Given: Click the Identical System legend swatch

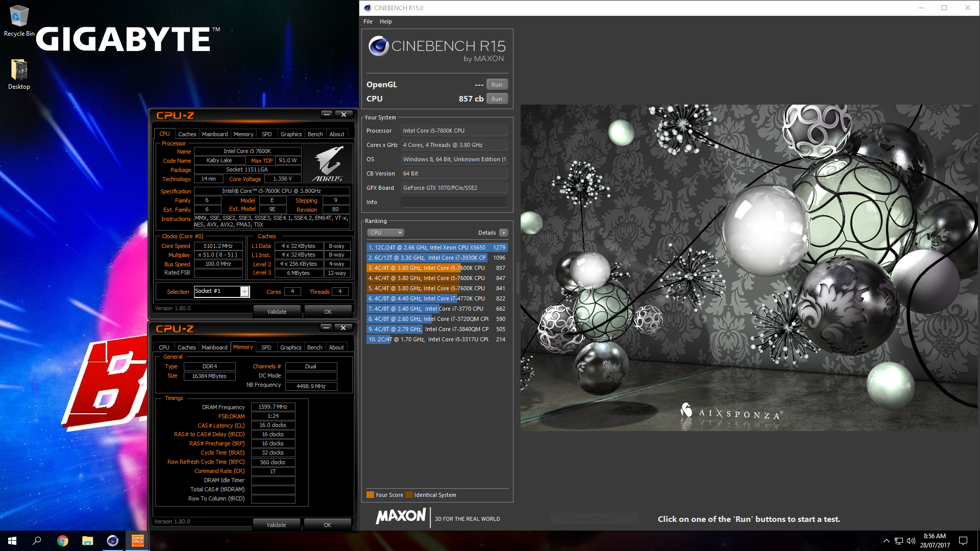Looking at the screenshot, I should [409, 495].
